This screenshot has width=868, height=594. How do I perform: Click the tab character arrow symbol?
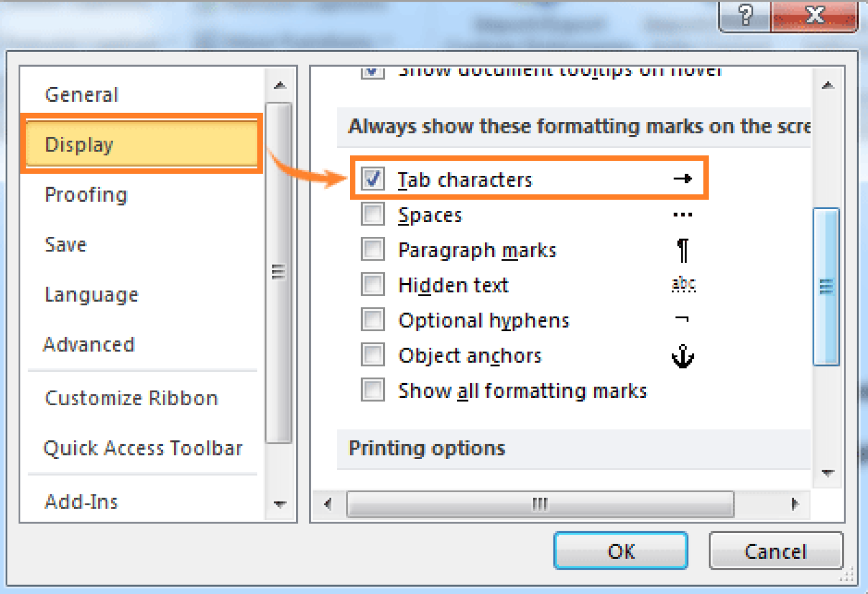[x=683, y=179]
